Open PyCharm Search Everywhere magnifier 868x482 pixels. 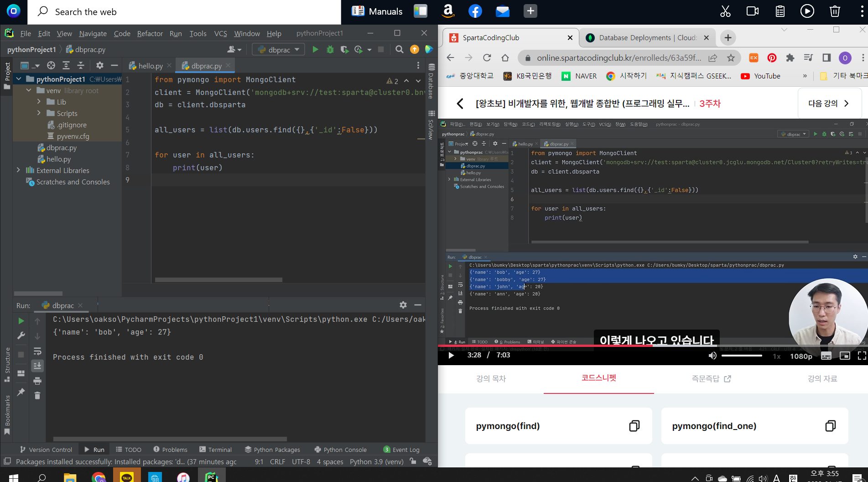tap(400, 49)
